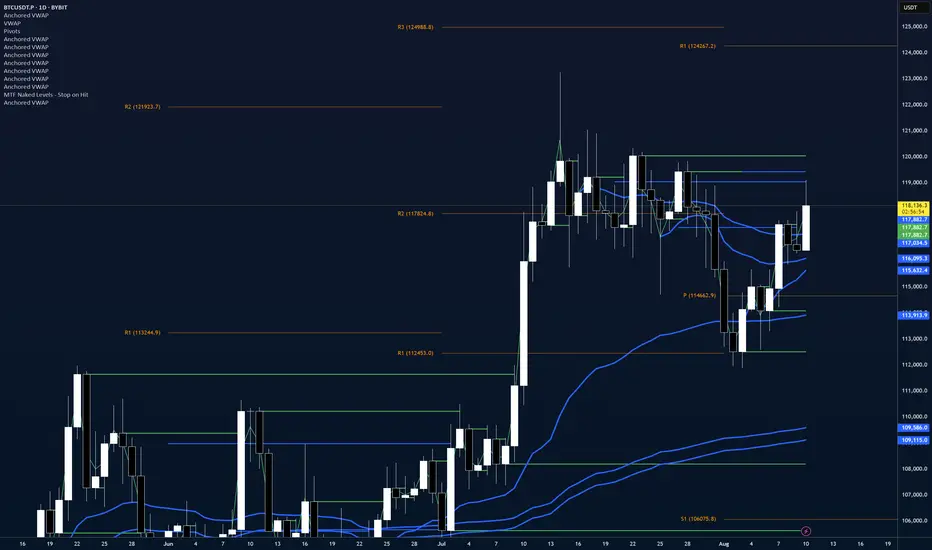Click the Jul label on time axis
The width and height of the screenshot is (932, 550).
pyautogui.click(x=441, y=543)
